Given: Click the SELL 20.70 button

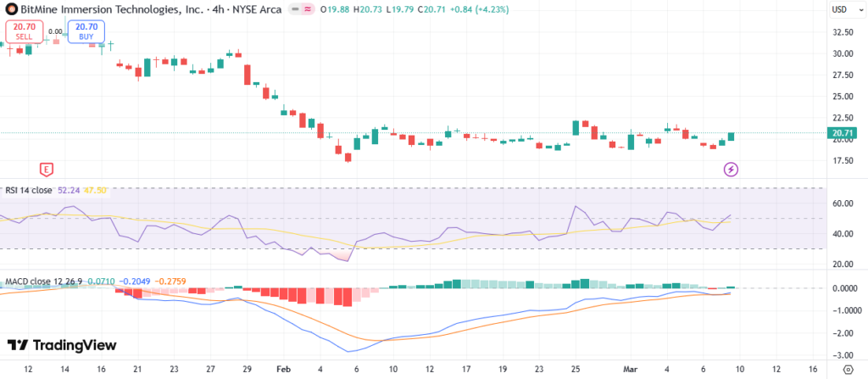Looking at the screenshot, I should pyautogui.click(x=23, y=32).
